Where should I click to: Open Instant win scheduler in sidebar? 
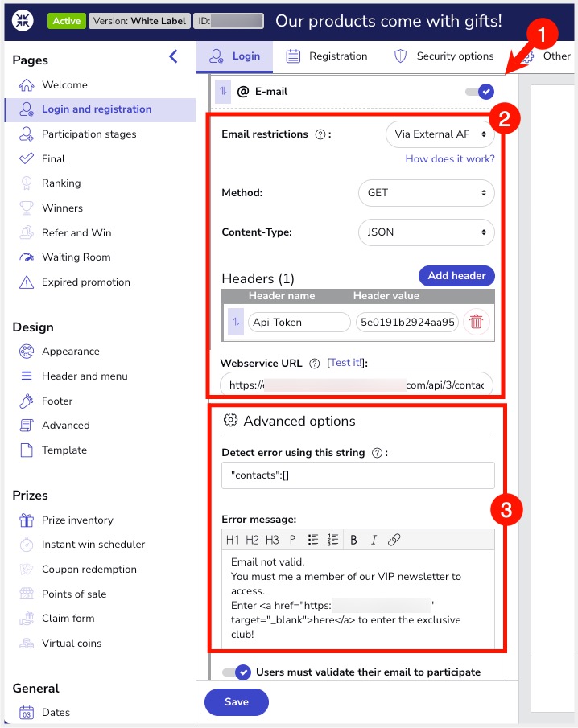(x=93, y=545)
